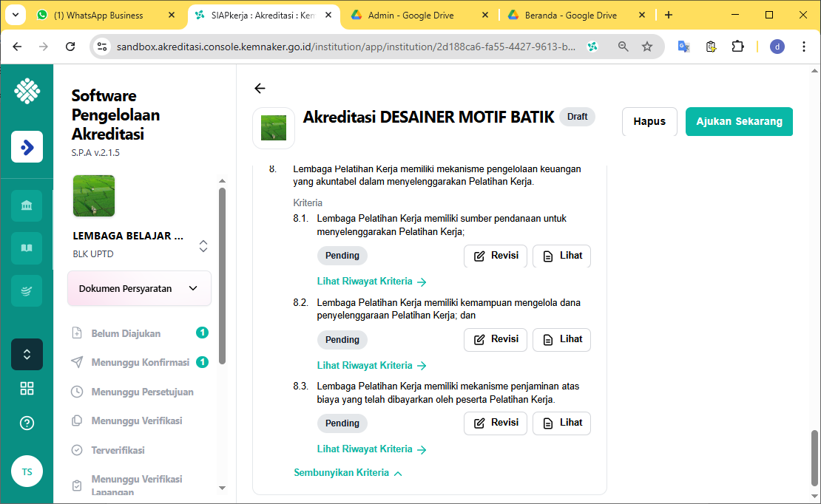821x504 pixels.
Task: Click the back arrow above the accreditation title
Action: tap(260, 89)
